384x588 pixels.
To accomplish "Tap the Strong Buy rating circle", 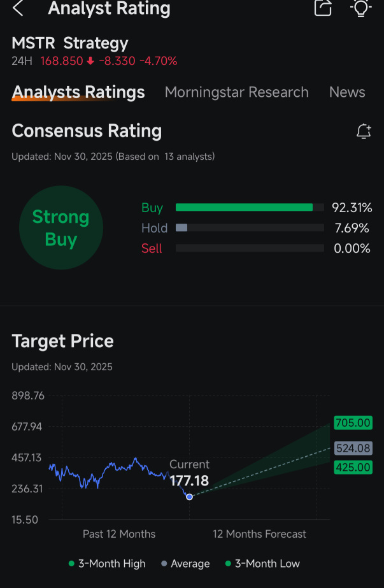I will [x=60, y=227].
